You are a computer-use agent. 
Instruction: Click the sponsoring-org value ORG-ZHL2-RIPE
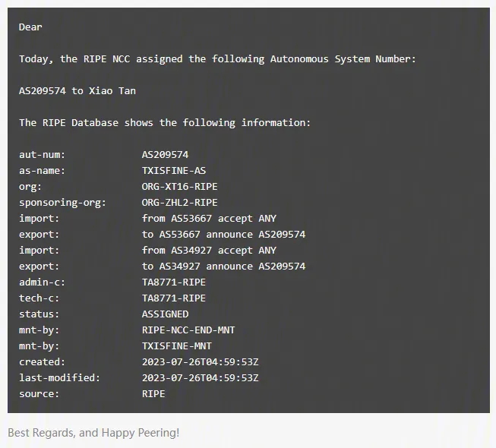tap(179, 203)
